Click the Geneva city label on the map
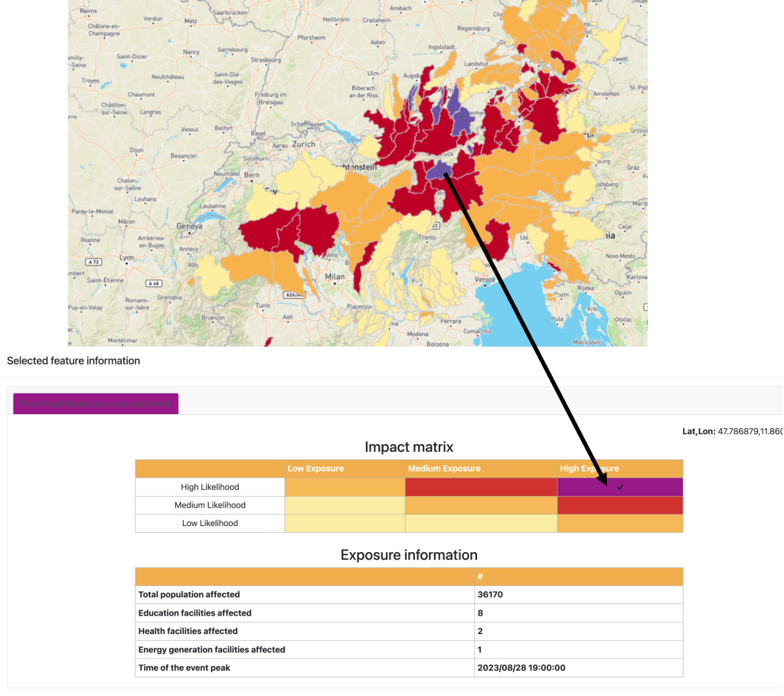This screenshot has height=696, width=784. pos(188,227)
